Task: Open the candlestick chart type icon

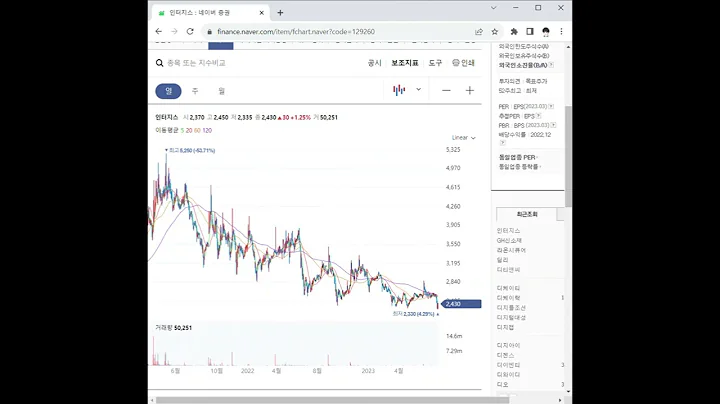Action: 399,90
